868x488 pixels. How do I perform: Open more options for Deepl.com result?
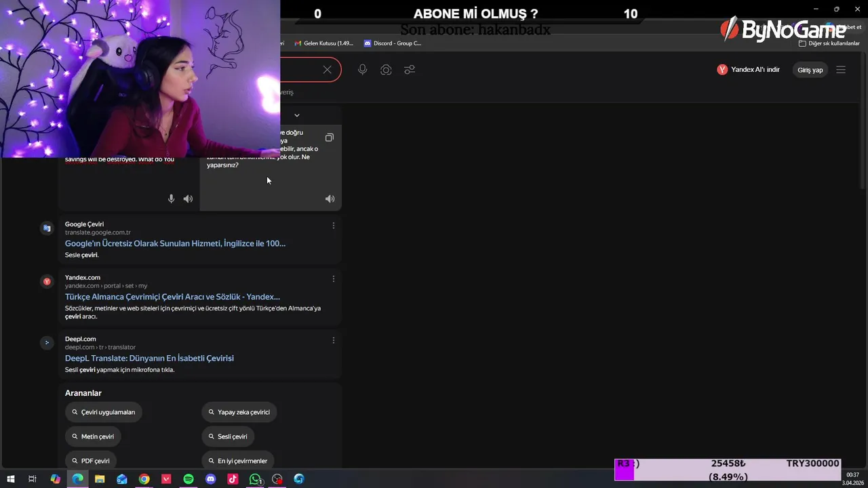[333, 340]
